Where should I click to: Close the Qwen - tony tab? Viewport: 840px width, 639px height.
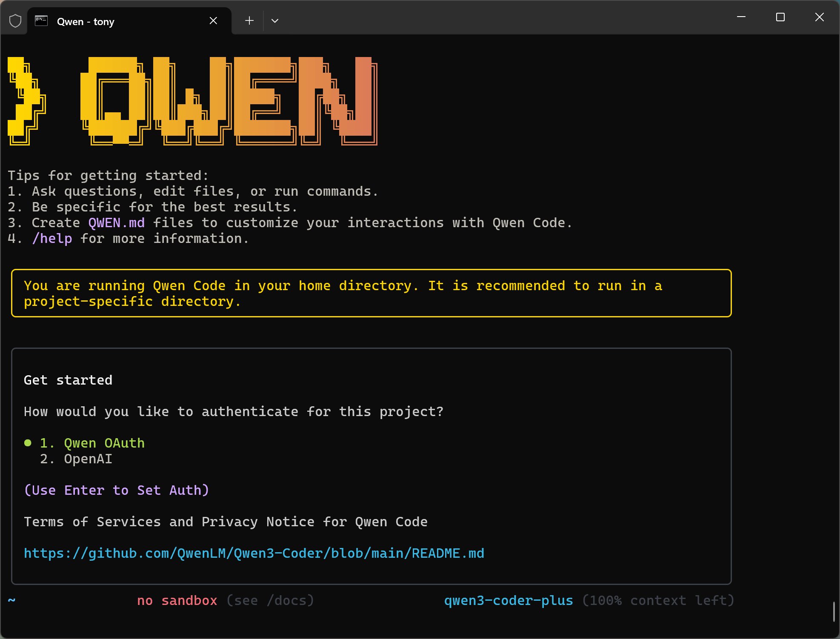tap(214, 21)
